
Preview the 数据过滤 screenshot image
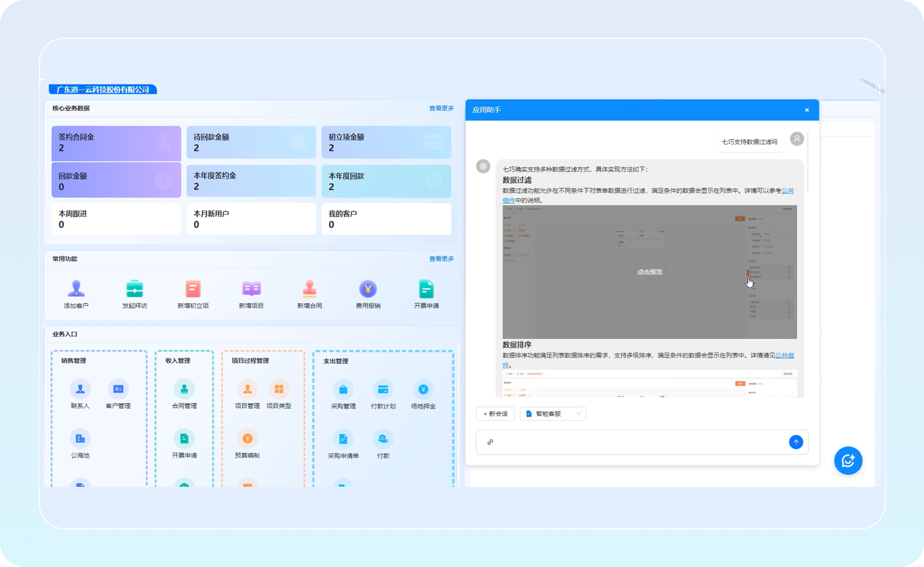[x=649, y=272]
